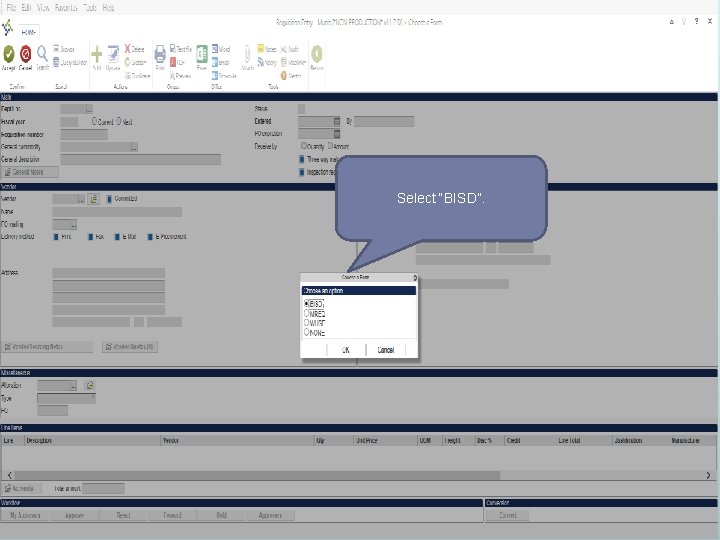Export with the Excel icon
This screenshot has width=720, height=540.
[x=202, y=54]
